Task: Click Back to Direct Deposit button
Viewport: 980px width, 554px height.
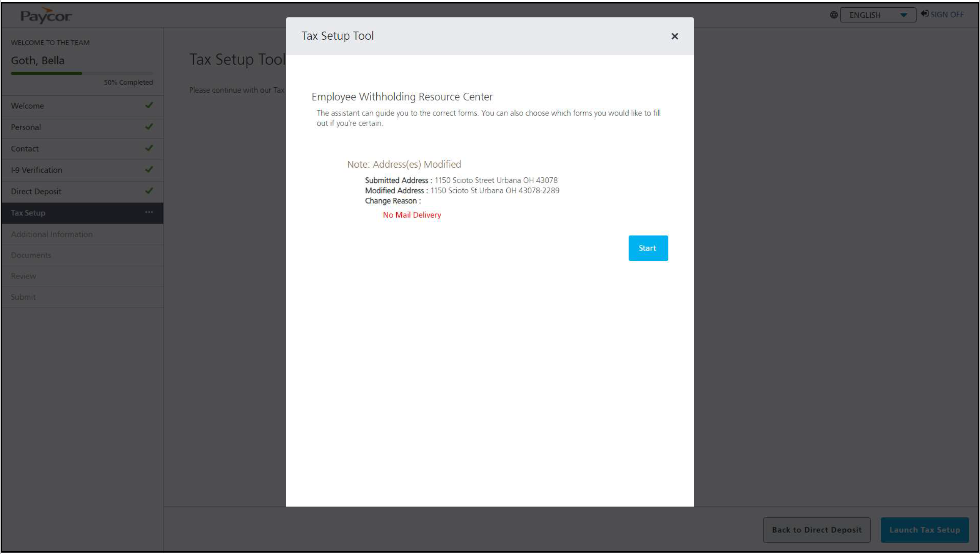Action: (816, 530)
